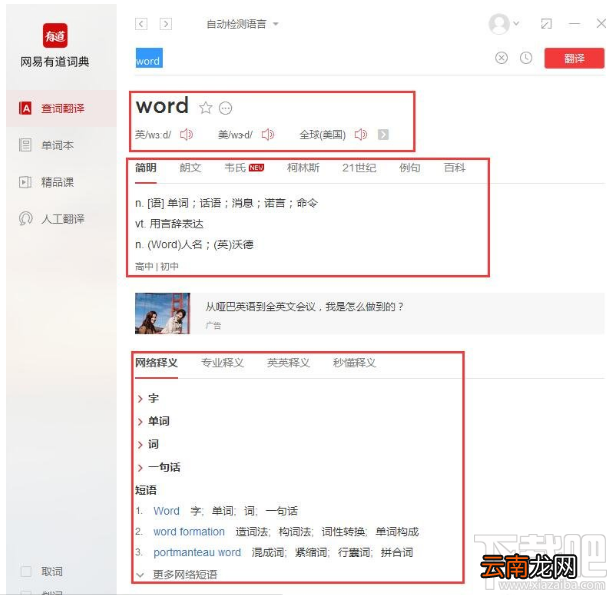
Task: Expand the 字 definition entry
Action: [148, 399]
